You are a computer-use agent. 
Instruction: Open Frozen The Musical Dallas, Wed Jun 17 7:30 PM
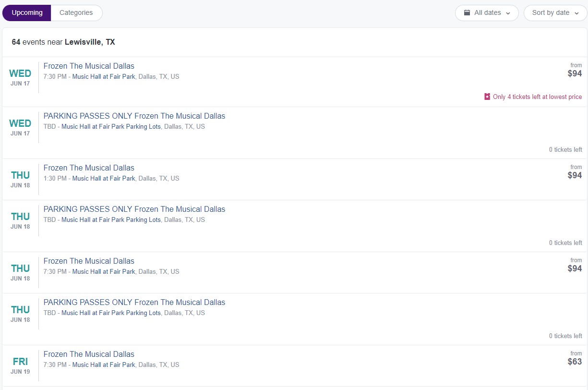click(89, 66)
